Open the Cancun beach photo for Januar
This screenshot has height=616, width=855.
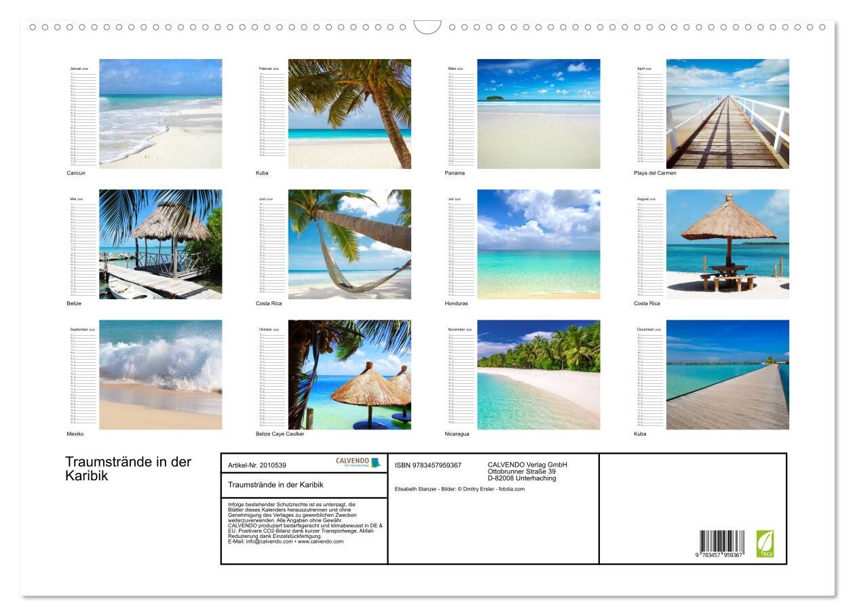click(x=161, y=113)
